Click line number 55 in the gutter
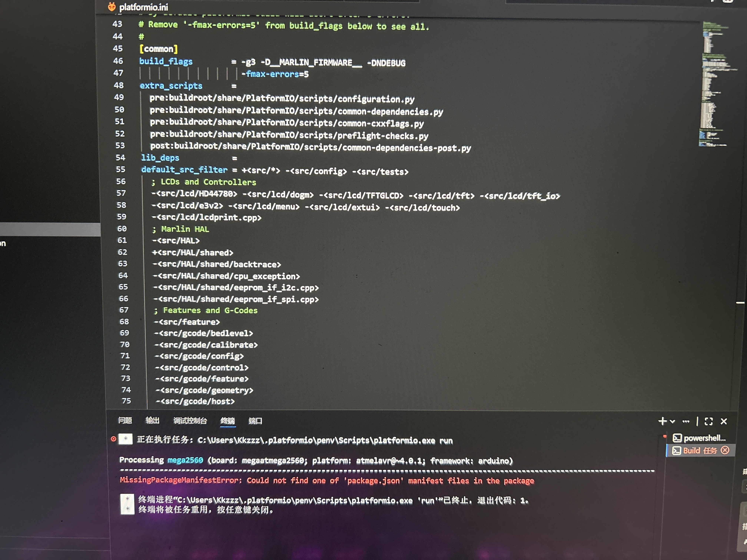The image size is (747, 560). coord(121,169)
